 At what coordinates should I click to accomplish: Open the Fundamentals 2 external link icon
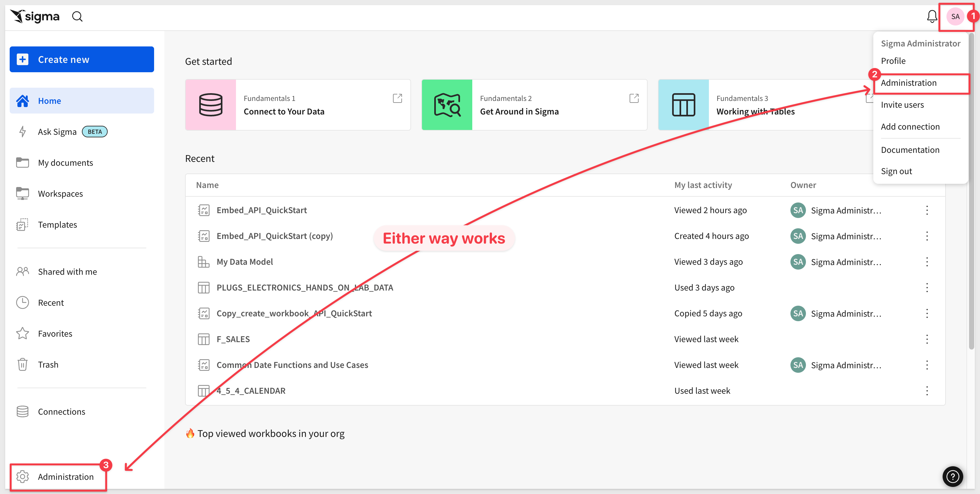634,98
